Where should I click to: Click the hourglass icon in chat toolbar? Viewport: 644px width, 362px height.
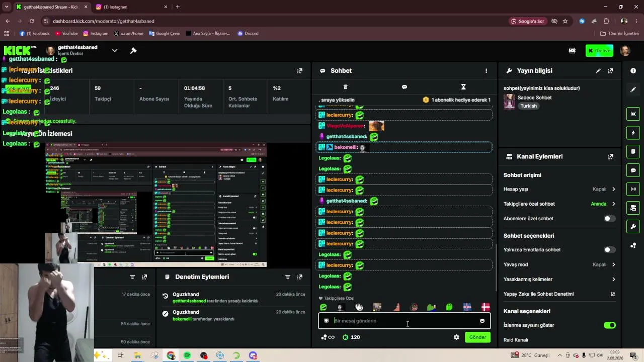[463, 87]
